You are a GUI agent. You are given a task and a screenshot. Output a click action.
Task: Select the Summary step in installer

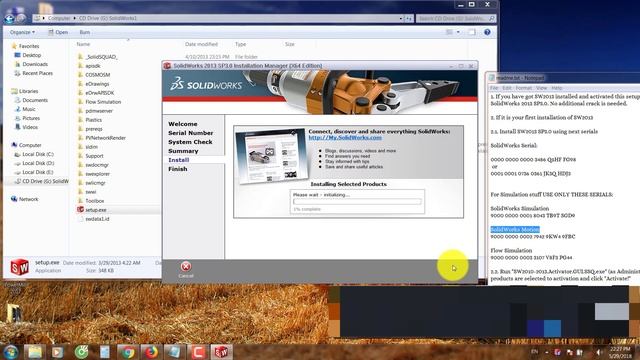click(x=183, y=151)
